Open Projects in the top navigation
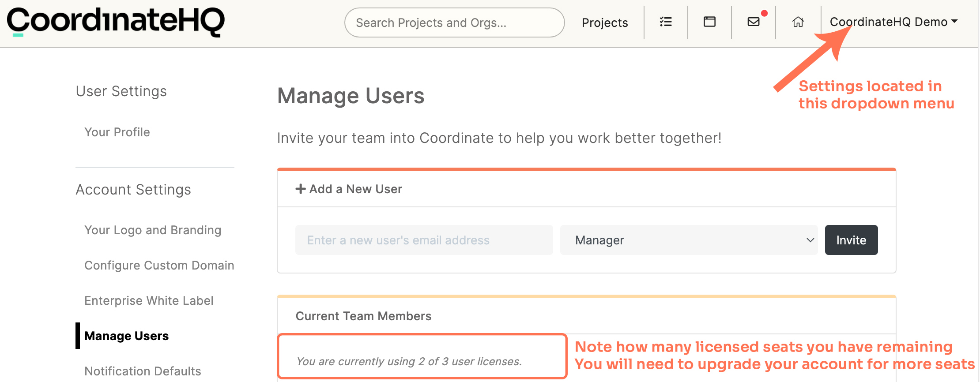The image size is (980, 382). click(605, 22)
